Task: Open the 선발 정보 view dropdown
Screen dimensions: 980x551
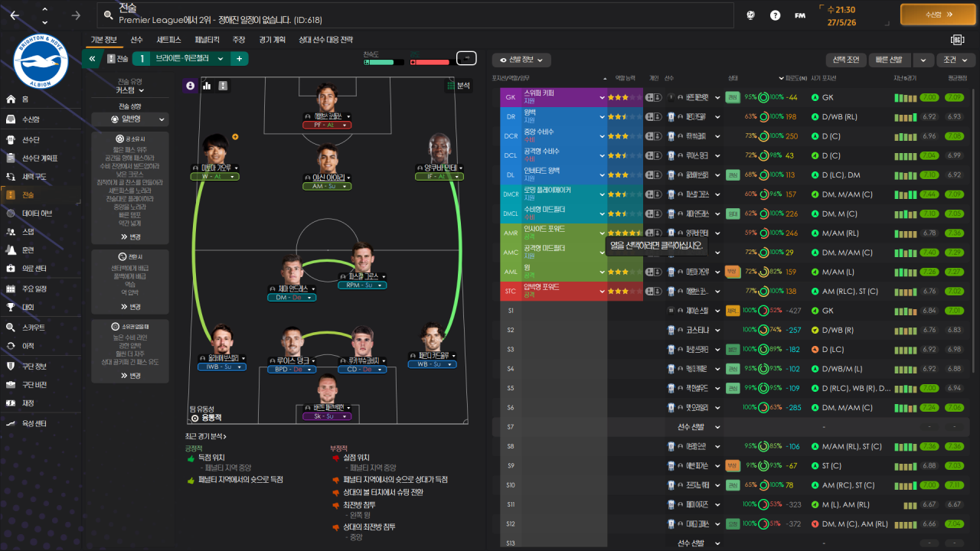Action: coord(522,60)
